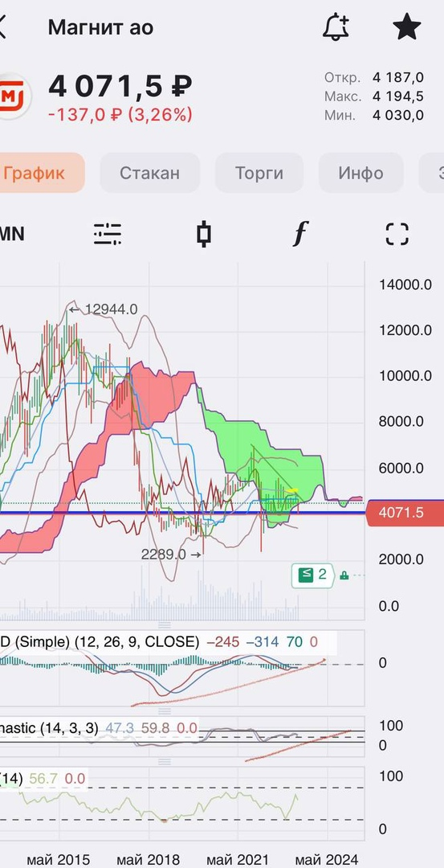Tap the small green lock icon on chart

(344, 575)
